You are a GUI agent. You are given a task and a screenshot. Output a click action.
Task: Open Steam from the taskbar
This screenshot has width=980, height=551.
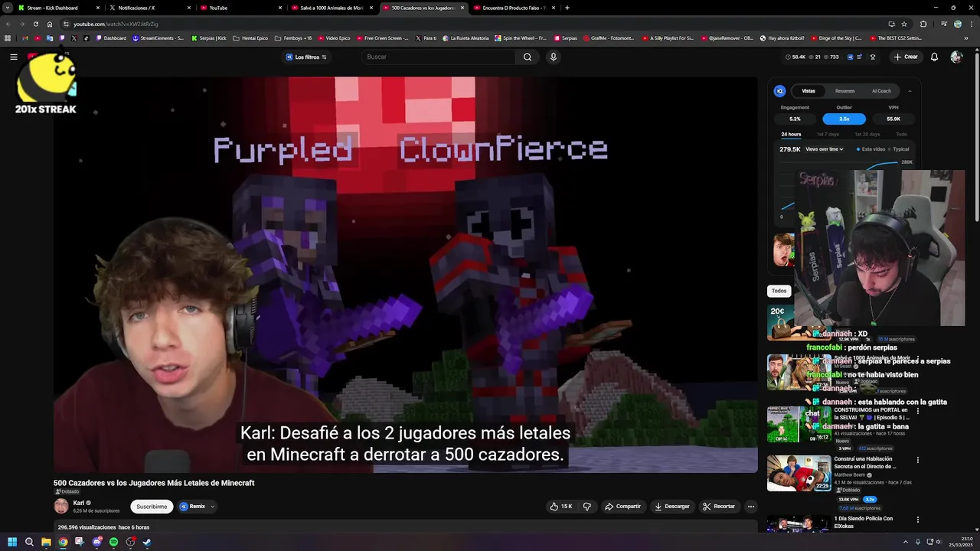tap(147, 542)
